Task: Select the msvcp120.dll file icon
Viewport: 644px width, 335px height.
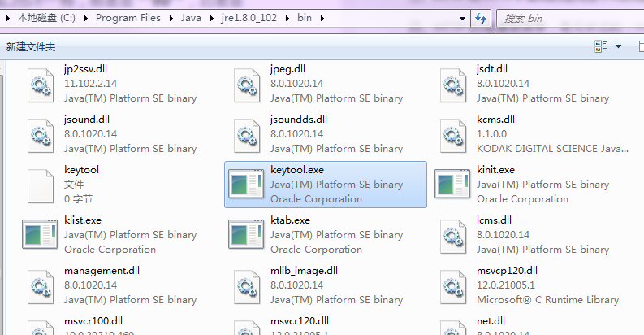Action: pyautogui.click(x=453, y=287)
